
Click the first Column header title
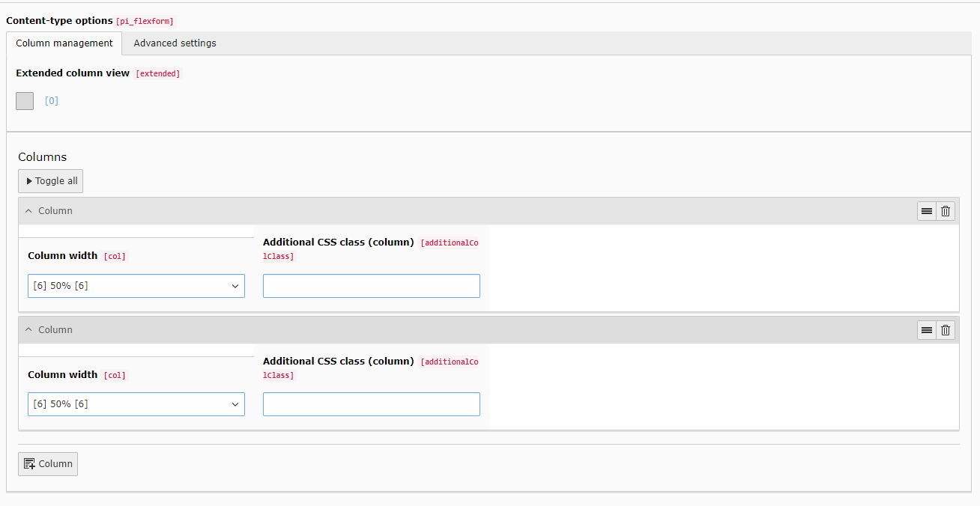click(x=55, y=211)
